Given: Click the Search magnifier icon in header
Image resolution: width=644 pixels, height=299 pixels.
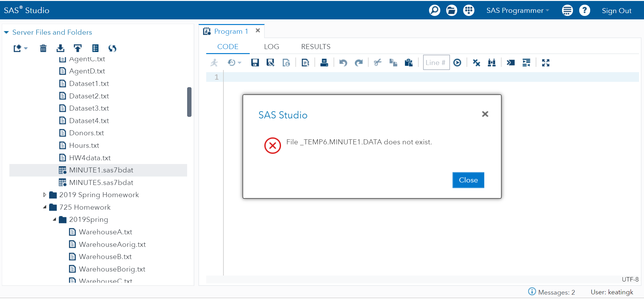Looking at the screenshot, I should (434, 10).
